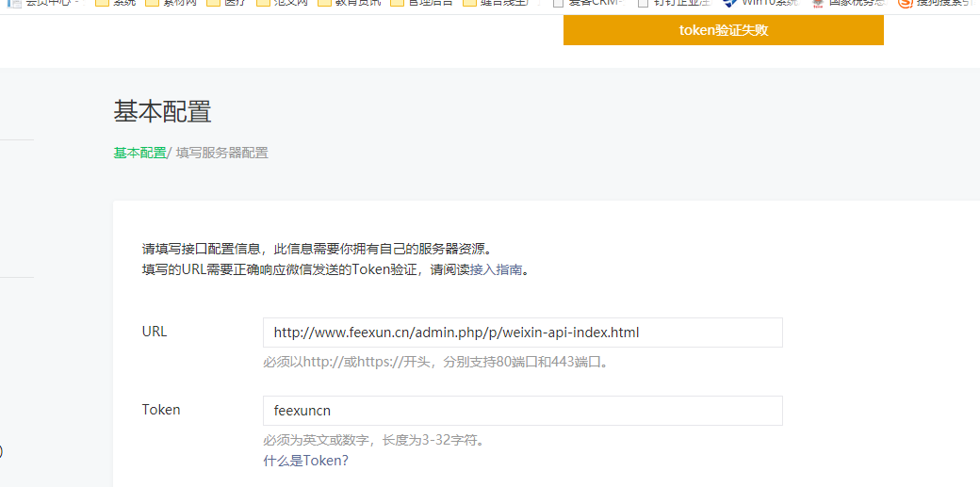This screenshot has width=980, height=487.
Task: Open the 系统 bookmark folder
Action: pyautogui.click(x=114, y=3)
